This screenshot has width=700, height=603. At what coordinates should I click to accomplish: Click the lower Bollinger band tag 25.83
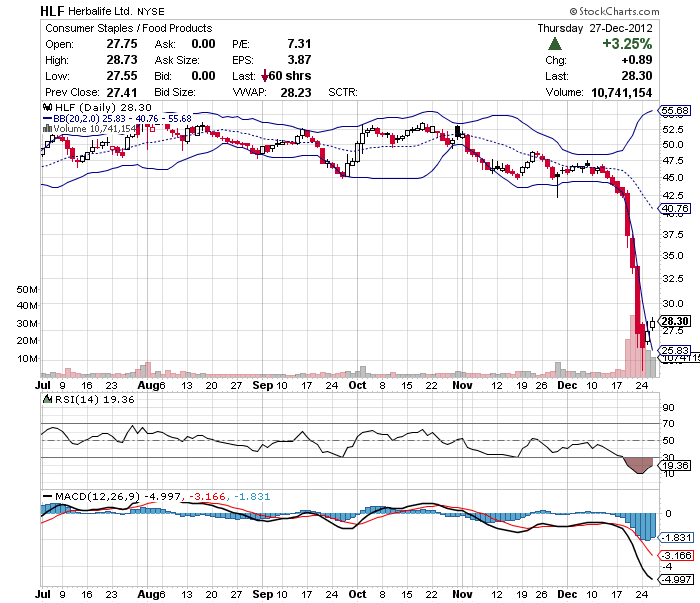coord(675,350)
